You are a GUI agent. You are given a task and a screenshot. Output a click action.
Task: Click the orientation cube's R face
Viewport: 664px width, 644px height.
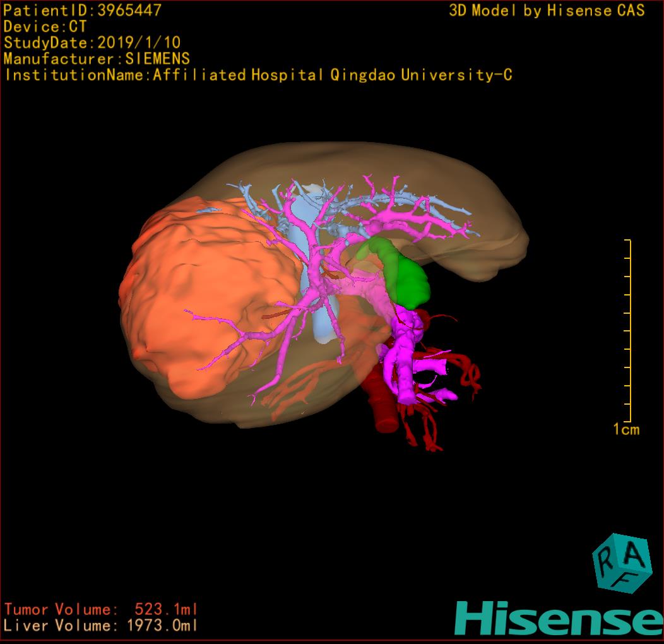pyautogui.click(x=605, y=559)
